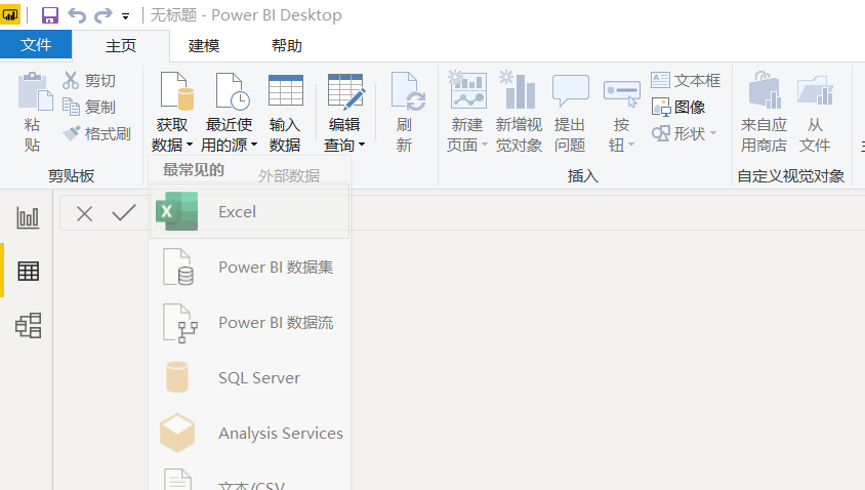Click the 新建页面 icon

pos(468,89)
